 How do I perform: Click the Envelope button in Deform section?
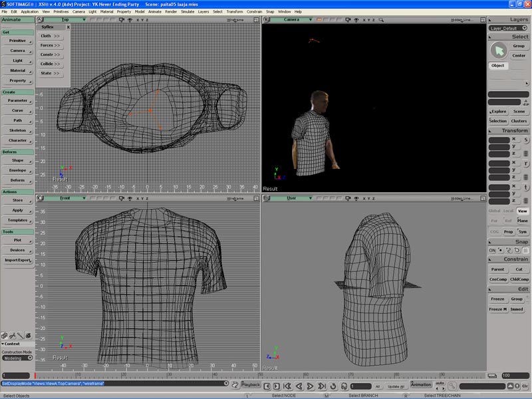point(17,170)
